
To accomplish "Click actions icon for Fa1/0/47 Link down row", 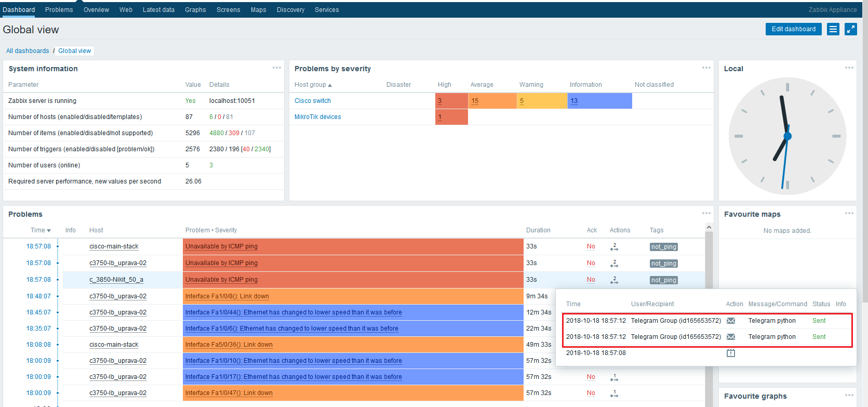I will 614,393.
